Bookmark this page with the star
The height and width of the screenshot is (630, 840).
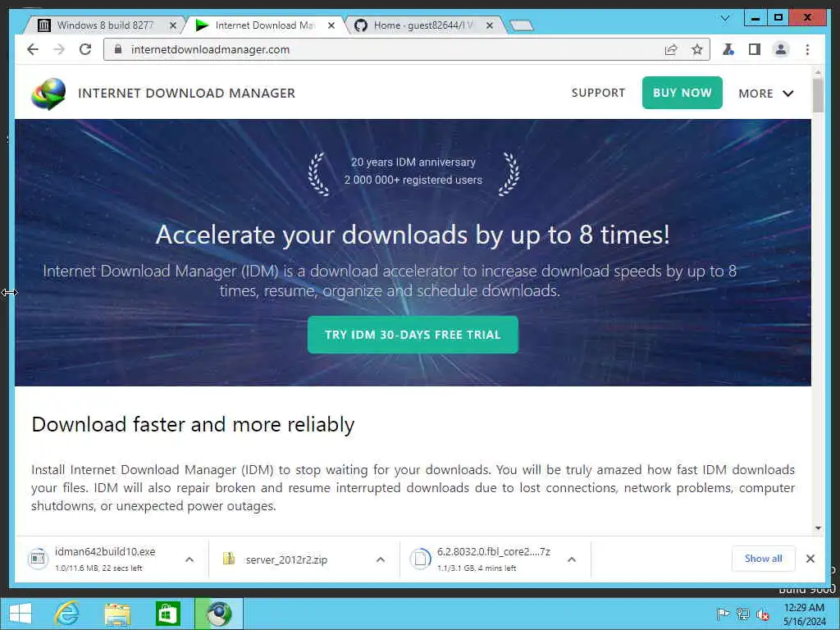(696, 50)
